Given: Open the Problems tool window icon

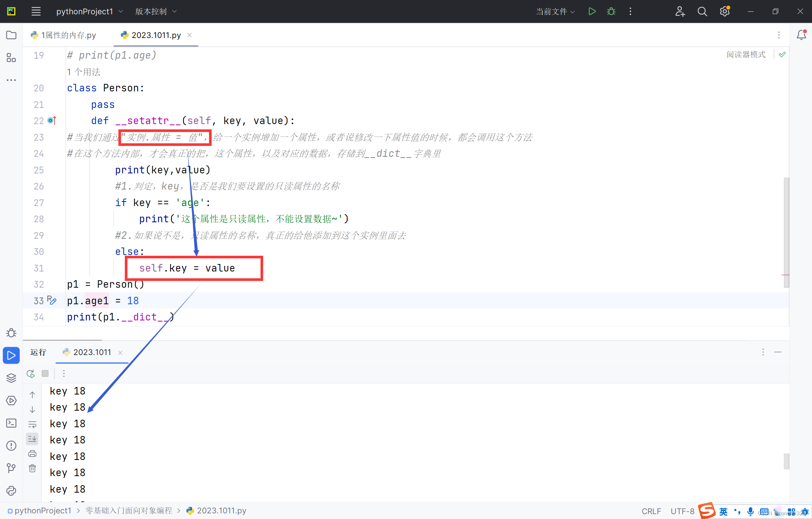Looking at the screenshot, I should 11,446.
